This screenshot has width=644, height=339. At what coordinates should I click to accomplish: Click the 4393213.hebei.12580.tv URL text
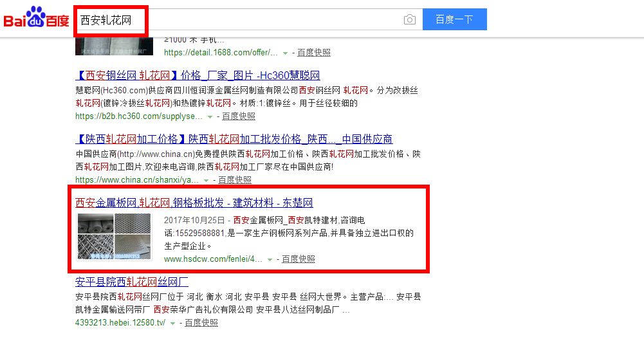pos(120,323)
